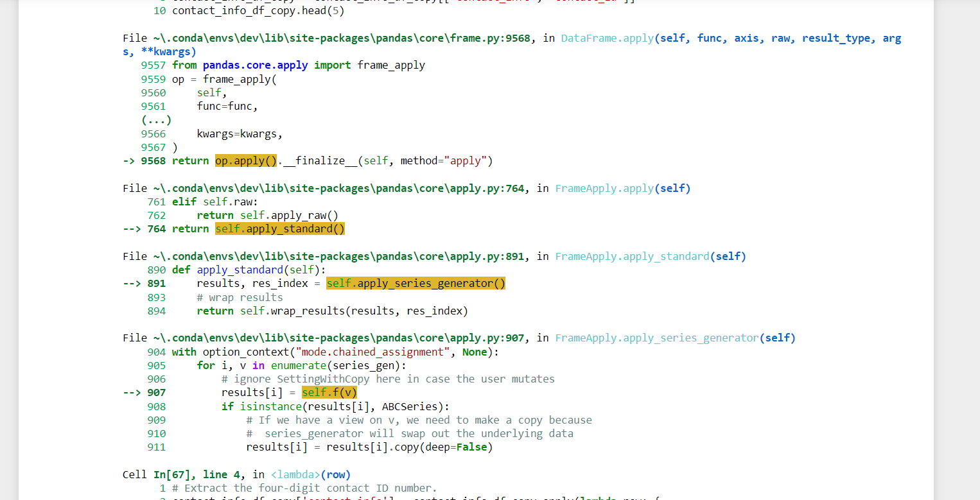Click the FrameApply.apply(self) label
980x500 pixels.
[622, 188]
